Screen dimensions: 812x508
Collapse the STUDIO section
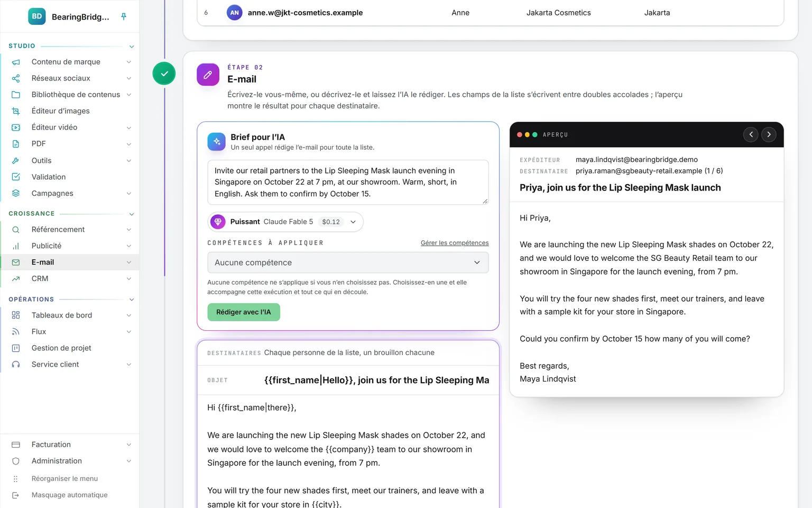click(x=132, y=47)
